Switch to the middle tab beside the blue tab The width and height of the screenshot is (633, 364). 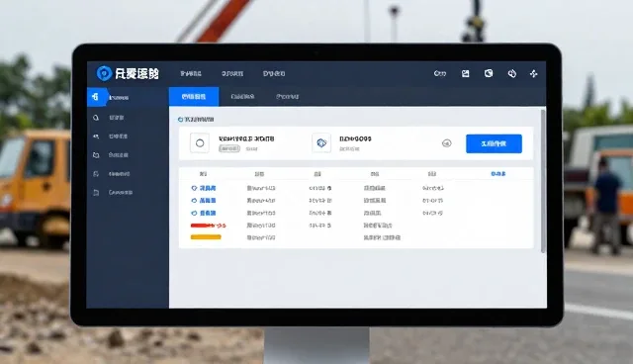242,97
